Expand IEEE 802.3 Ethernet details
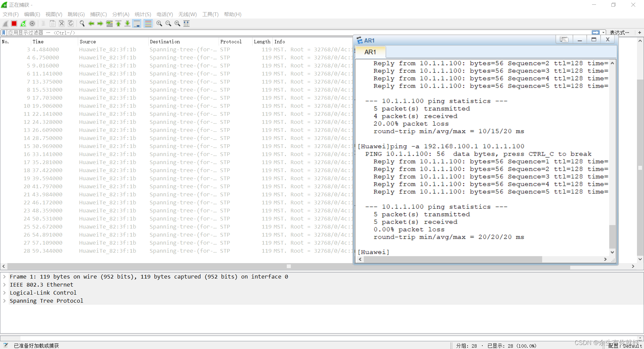The width and height of the screenshot is (644, 349). pyautogui.click(x=4, y=285)
